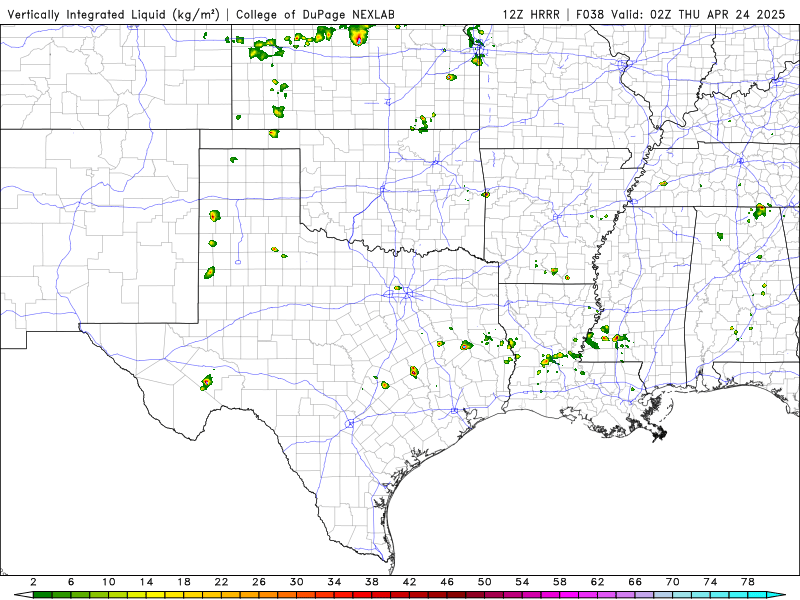
Task: Click the 'College of DuPage NEXLAB' label
Action: click(315, 15)
